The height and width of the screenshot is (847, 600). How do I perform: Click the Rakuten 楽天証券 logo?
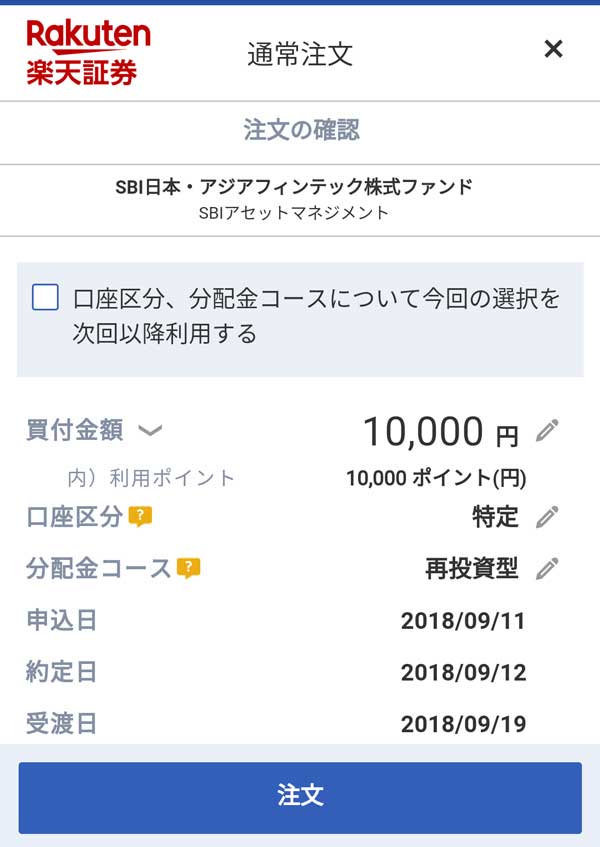pos(88,51)
